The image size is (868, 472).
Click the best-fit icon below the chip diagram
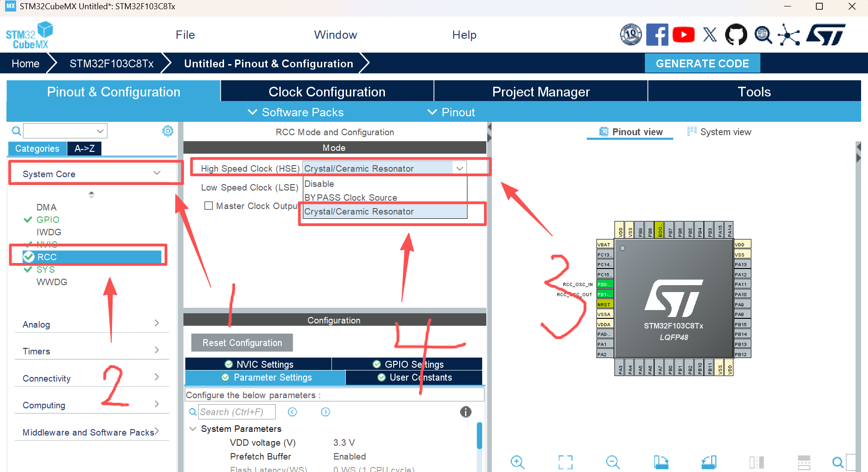tap(565, 462)
